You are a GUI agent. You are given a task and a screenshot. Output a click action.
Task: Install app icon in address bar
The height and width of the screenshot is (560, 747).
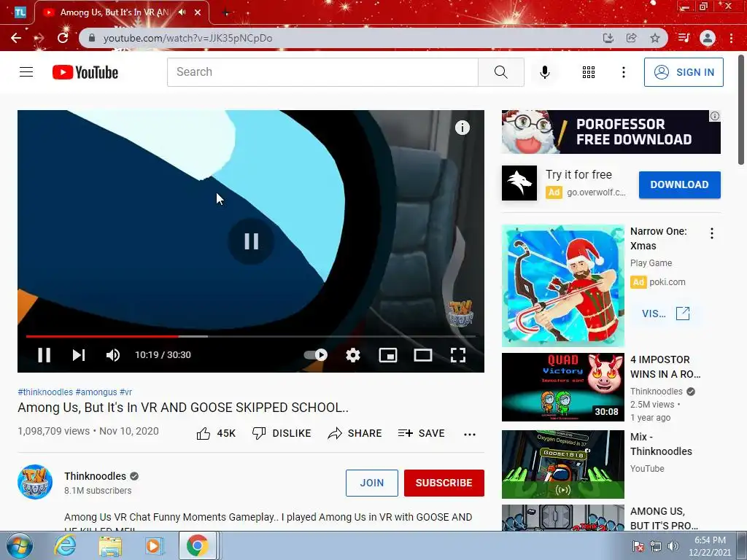[608, 38]
